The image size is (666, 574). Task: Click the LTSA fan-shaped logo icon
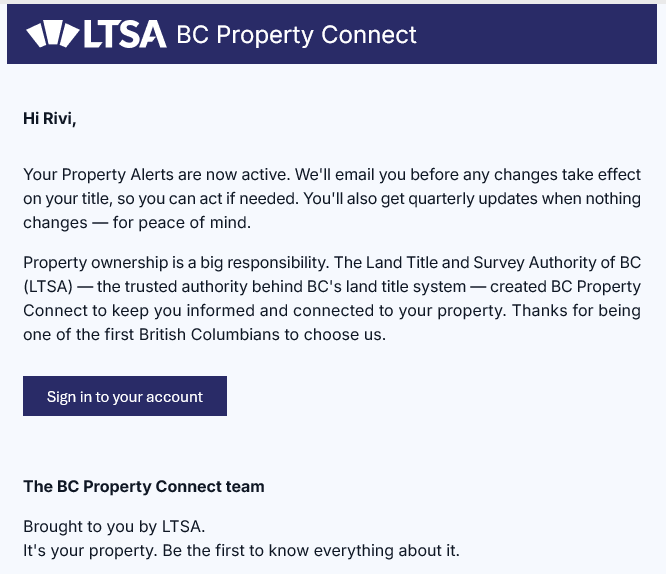coord(51,35)
